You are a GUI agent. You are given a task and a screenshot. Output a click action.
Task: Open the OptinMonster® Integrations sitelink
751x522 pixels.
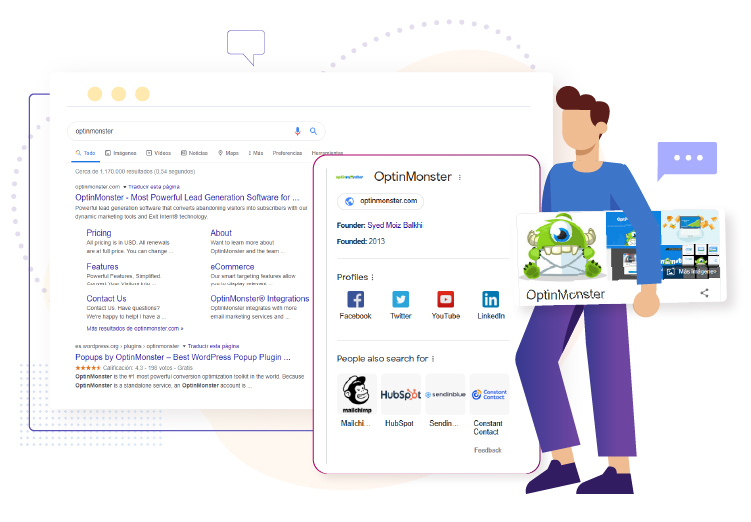point(260,298)
